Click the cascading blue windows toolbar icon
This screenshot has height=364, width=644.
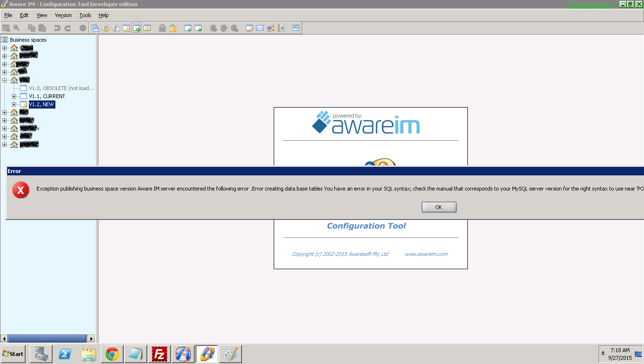coord(95,28)
